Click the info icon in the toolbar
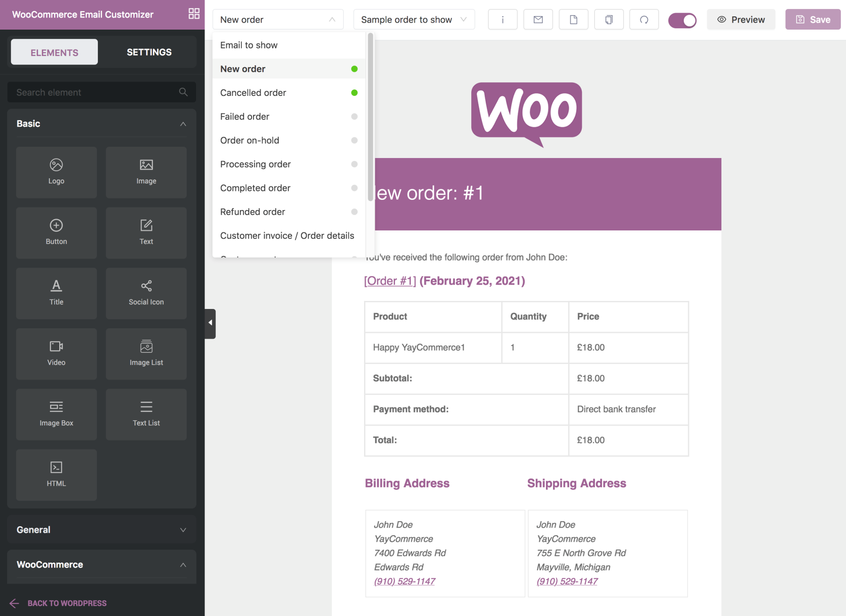Image resolution: width=846 pixels, height=616 pixels. [x=502, y=19]
